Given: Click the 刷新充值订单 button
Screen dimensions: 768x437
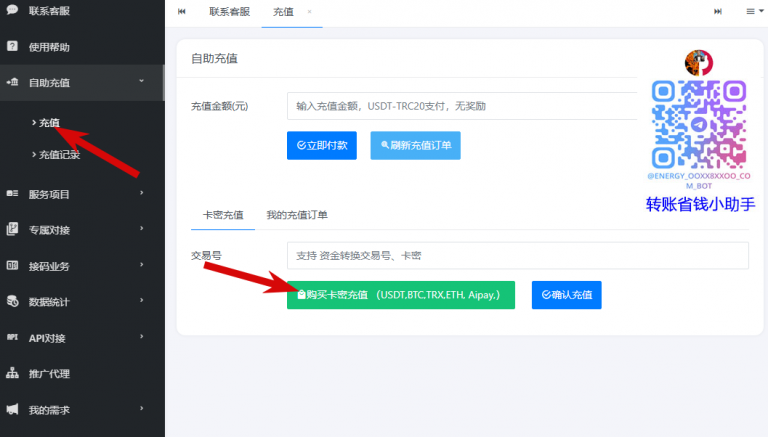Looking at the screenshot, I should point(415,145).
